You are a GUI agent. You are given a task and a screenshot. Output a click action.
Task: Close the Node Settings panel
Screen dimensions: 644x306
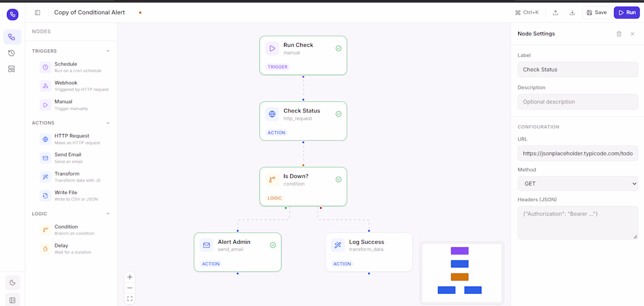click(632, 33)
